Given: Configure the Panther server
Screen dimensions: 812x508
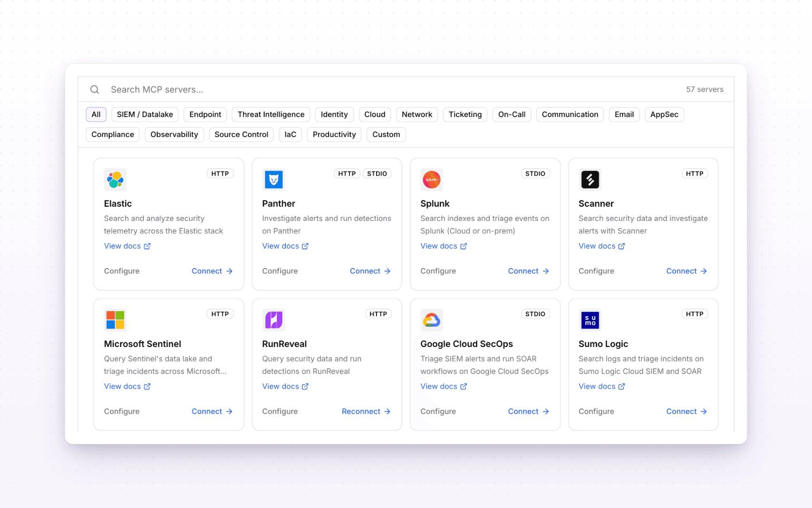Looking at the screenshot, I should [x=280, y=271].
